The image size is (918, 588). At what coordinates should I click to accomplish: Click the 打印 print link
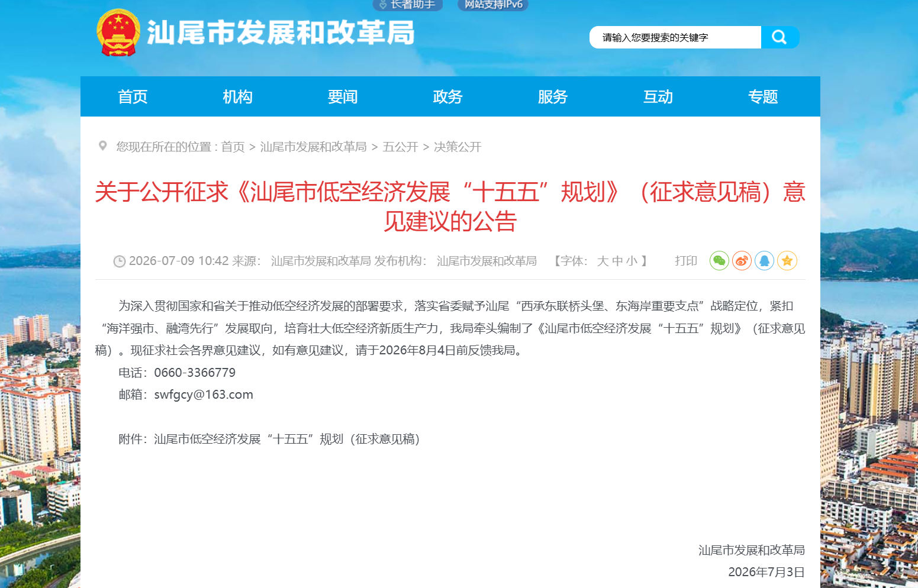coord(686,261)
